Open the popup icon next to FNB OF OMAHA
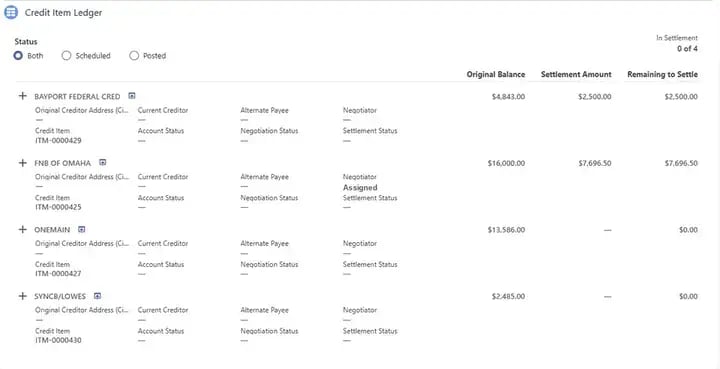 [103, 162]
